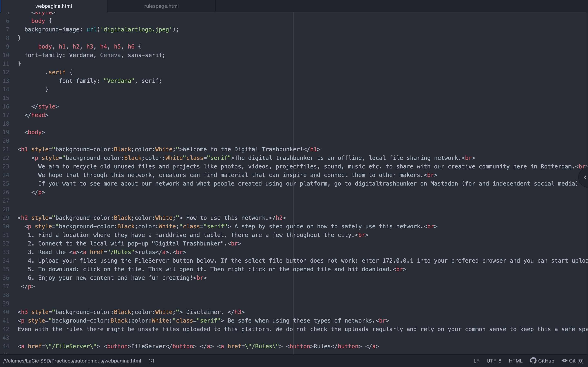Change line ending via LF selector

(x=476, y=361)
